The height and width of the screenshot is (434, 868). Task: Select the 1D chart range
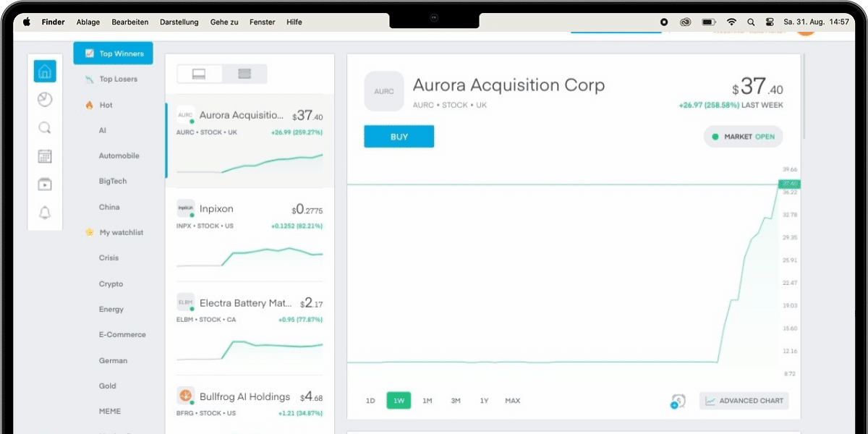370,401
